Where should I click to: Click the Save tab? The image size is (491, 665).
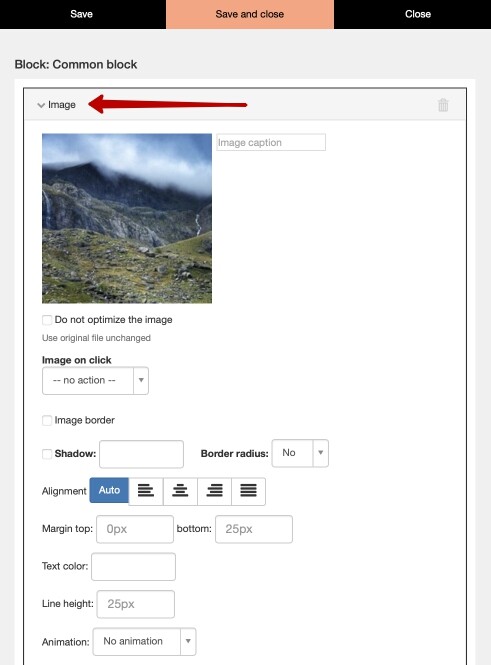pos(82,14)
